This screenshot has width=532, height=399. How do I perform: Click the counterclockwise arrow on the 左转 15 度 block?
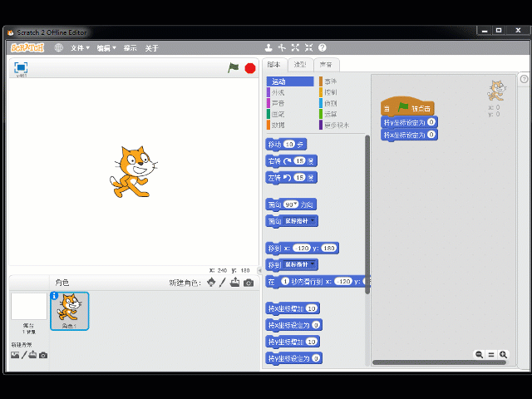click(287, 177)
